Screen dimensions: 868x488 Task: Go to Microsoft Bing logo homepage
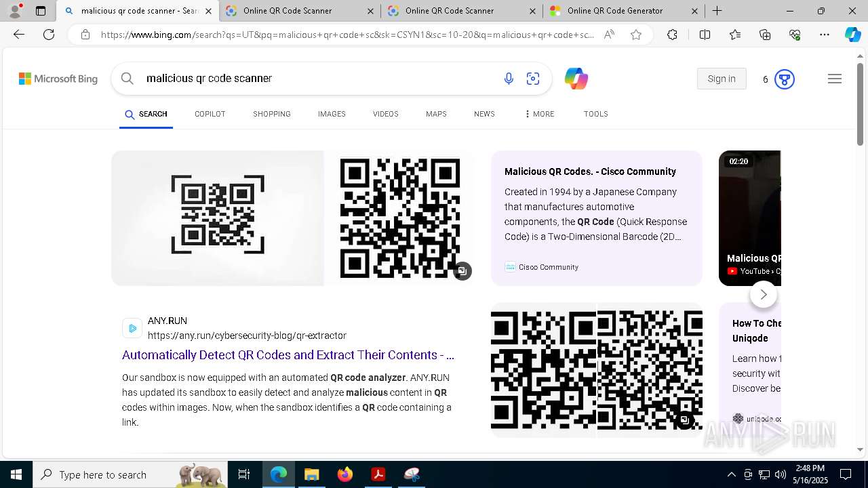click(58, 79)
